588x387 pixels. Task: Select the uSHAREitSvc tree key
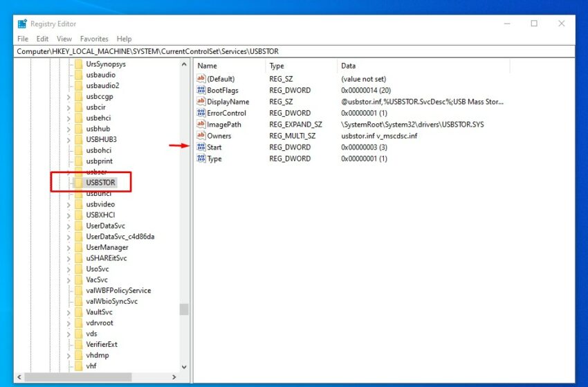tap(107, 258)
